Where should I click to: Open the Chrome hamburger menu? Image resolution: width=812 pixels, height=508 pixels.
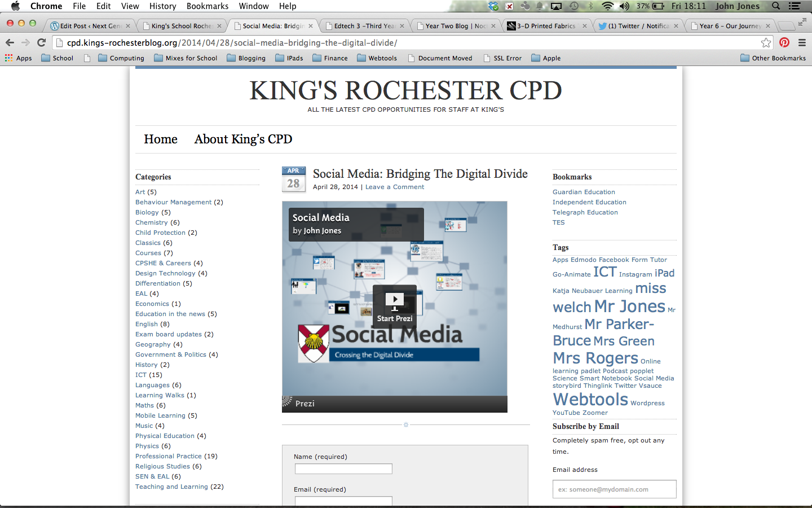coord(802,42)
